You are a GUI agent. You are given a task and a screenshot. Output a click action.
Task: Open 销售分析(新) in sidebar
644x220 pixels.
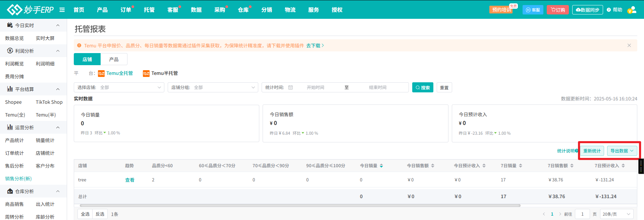coord(18,178)
